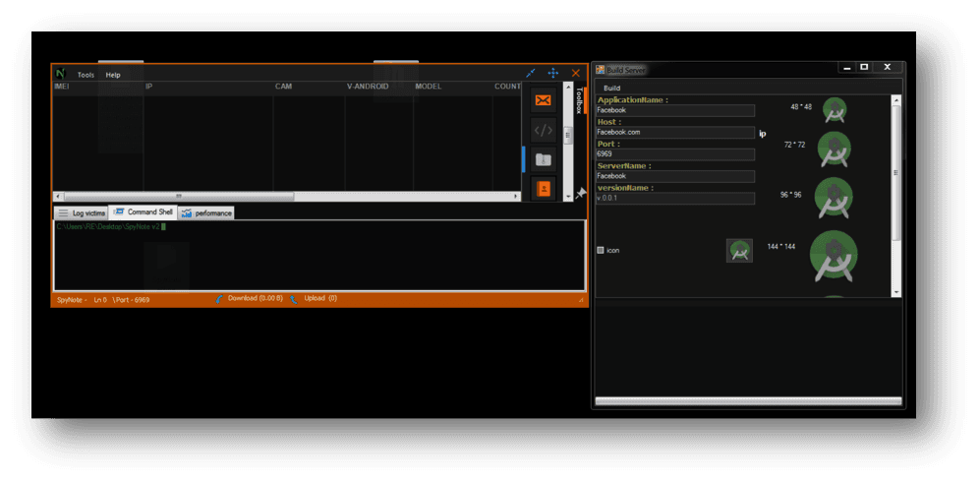Sort by the MODEL column header

point(429,87)
